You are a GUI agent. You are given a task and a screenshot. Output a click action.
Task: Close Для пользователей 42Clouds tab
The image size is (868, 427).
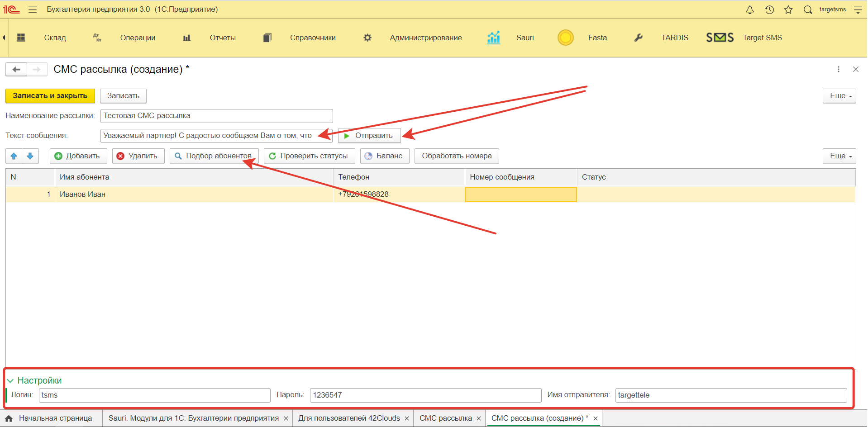tap(407, 419)
